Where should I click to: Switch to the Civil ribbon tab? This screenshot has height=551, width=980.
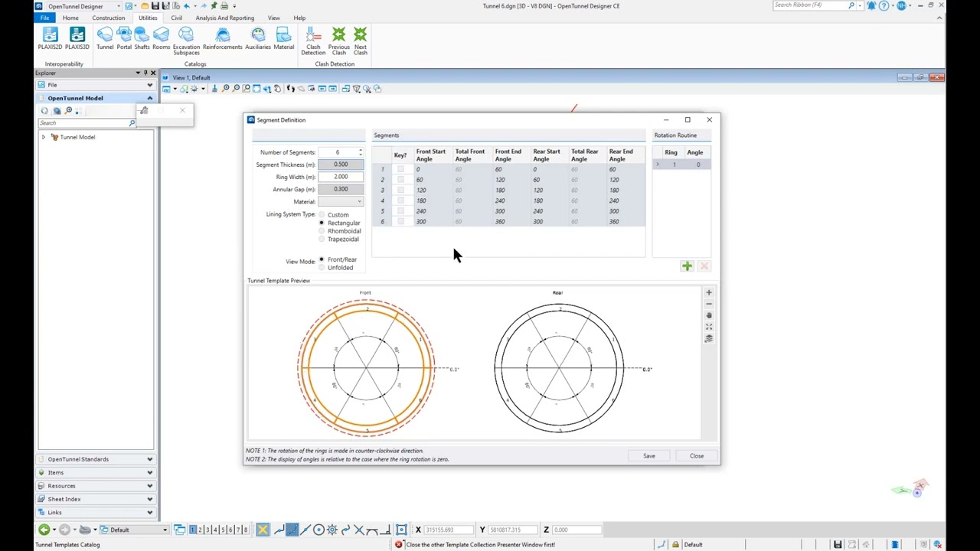(x=177, y=18)
